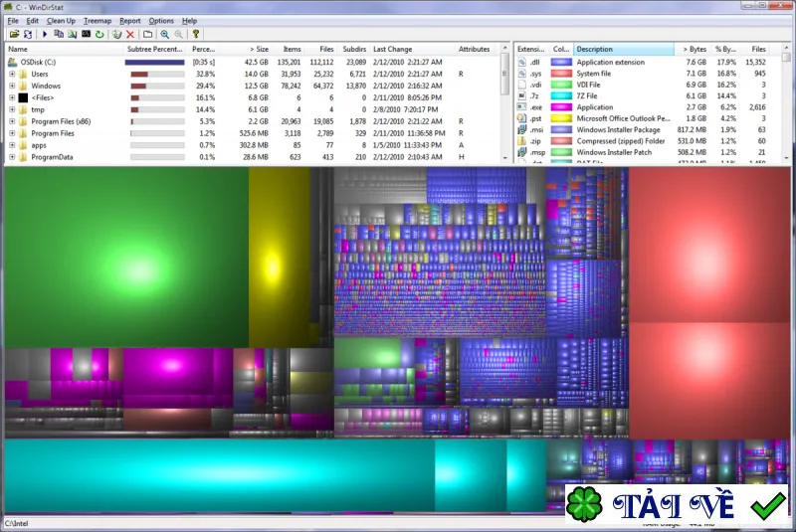
Task: Open the File menu
Action: tap(13, 21)
